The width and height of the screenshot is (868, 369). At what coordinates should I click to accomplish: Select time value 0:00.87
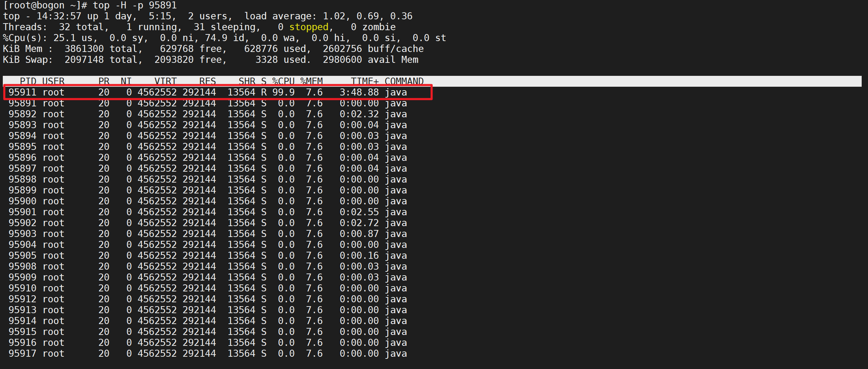(359, 234)
